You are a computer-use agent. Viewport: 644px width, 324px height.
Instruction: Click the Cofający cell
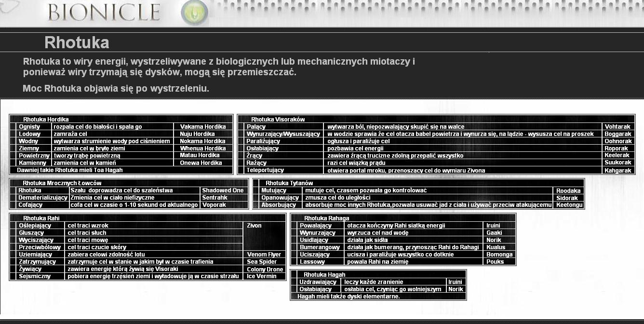click(x=42, y=205)
